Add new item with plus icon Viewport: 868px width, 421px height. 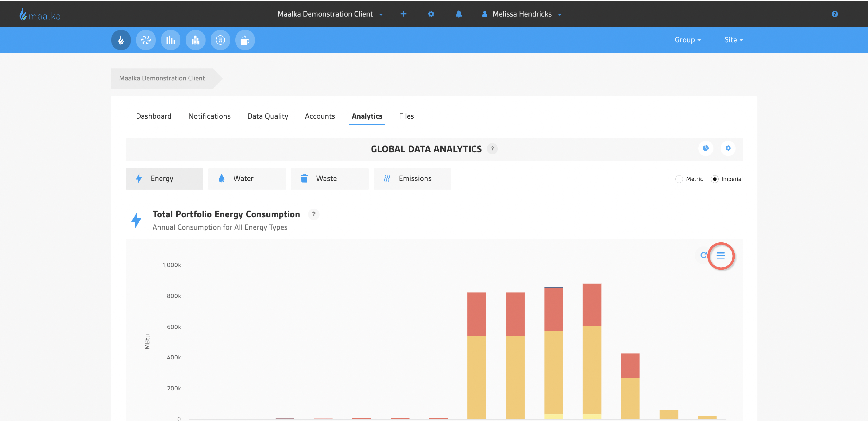[x=403, y=14]
